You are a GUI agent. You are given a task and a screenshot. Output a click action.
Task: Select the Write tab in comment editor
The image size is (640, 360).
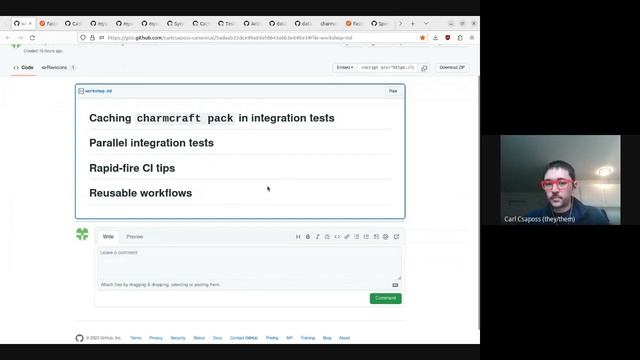tap(108, 237)
